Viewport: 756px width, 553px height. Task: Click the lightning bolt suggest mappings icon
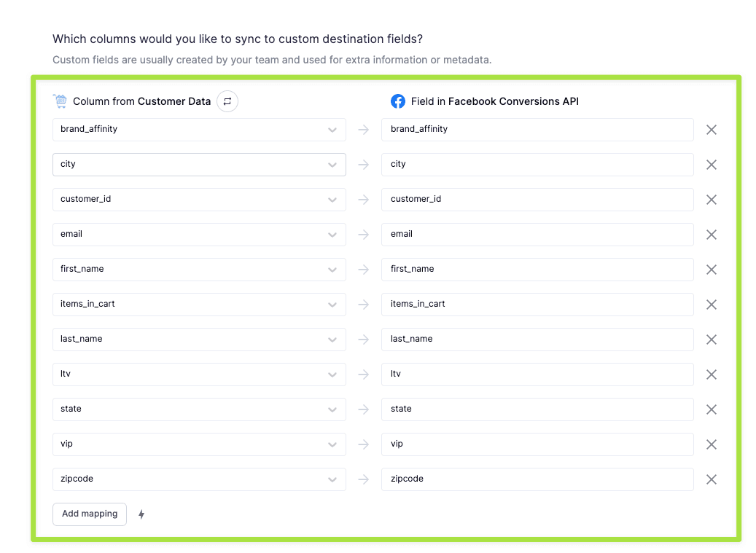click(x=141, y=514)
